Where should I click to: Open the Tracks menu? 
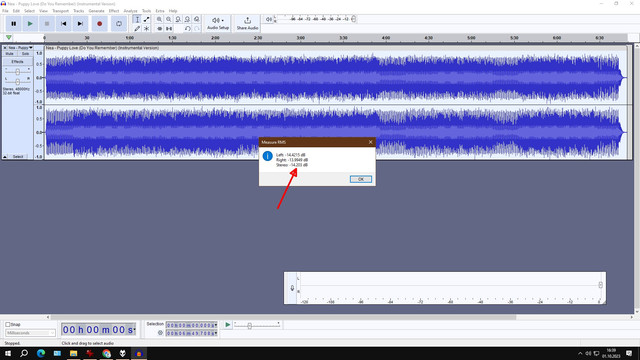(78, 11)
